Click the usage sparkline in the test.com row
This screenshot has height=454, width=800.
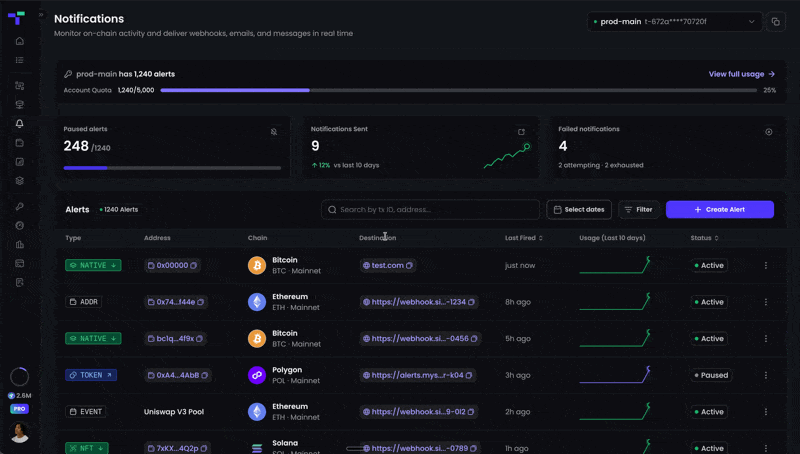tap(615, 265)
